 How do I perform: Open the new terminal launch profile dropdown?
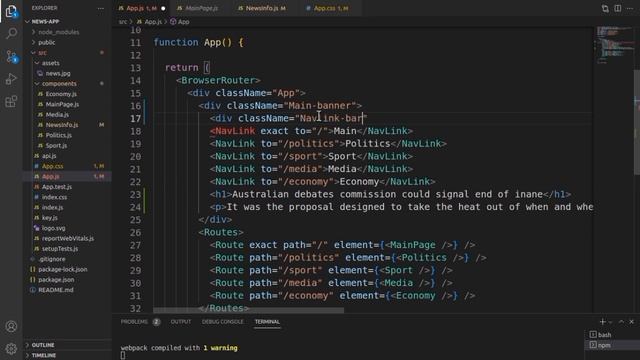pyautogui.click(x=610, y=322)
